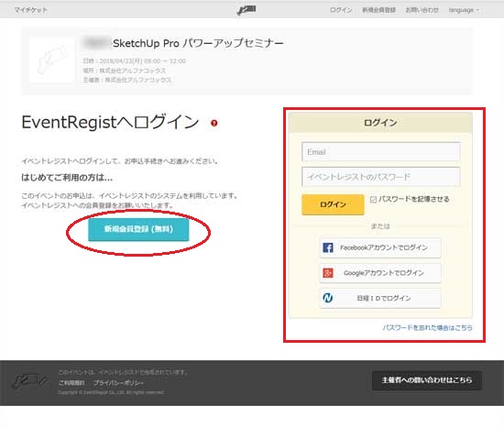This screenshot has width=504, height=428.
Task: Expand the language dropdown
Action: coord(464,10)
